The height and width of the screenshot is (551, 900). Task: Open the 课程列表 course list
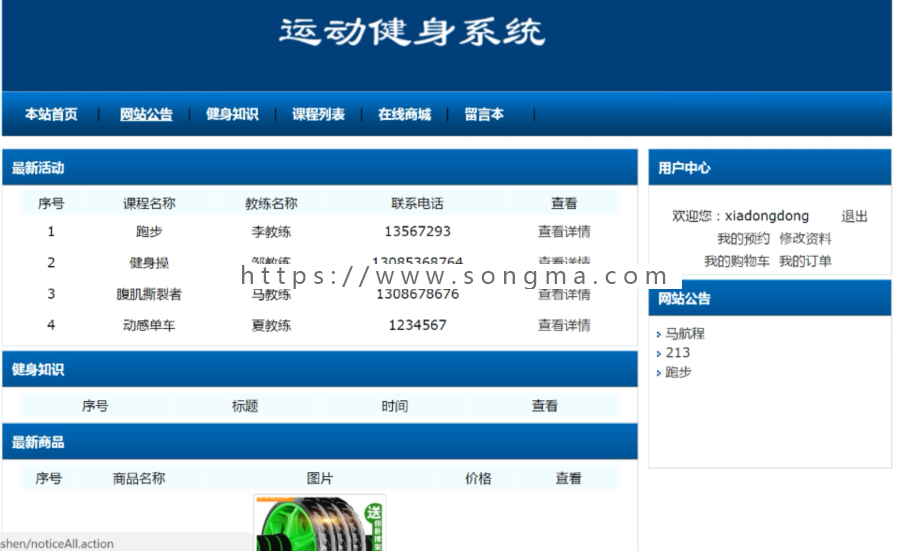pyautogui.click(x=319, y=114)
